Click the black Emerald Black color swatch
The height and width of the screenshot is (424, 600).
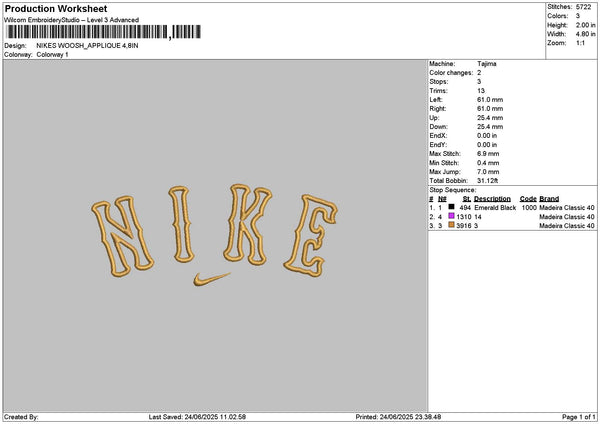[452, 207]
